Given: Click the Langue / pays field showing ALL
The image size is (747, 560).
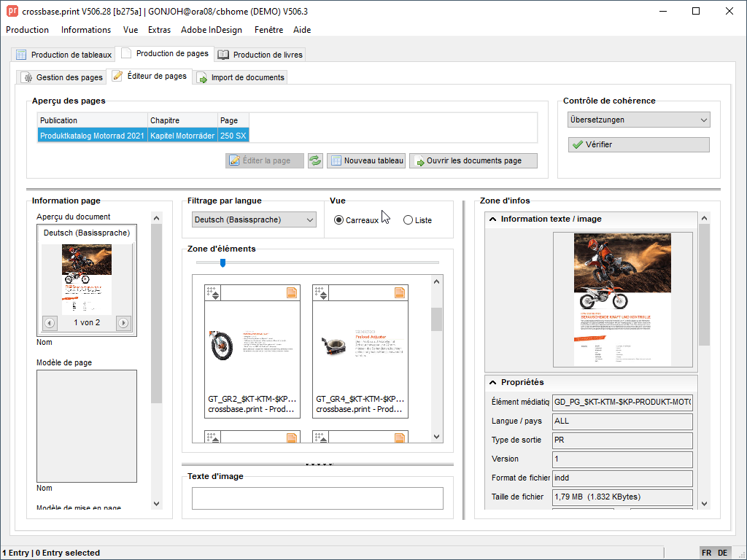Looking at the screenshot, I should [x=622, y=421].
